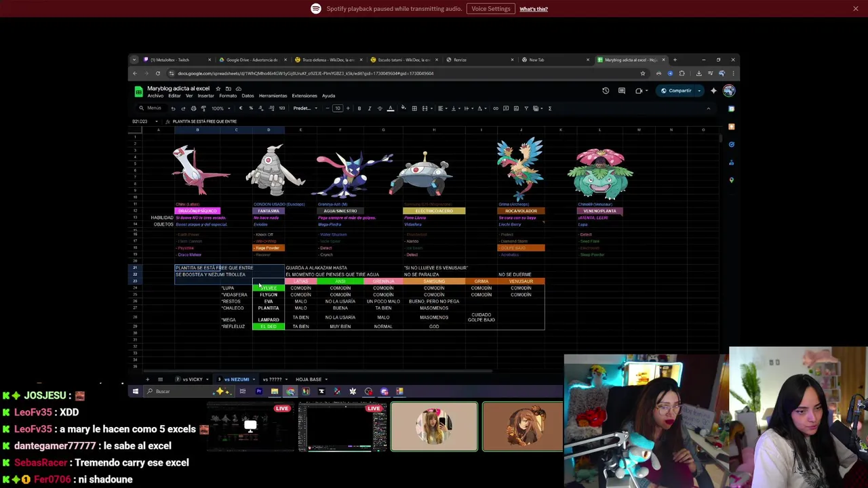This screenshot has height=488, width=868.
Task: Decrease decimal places icon in toolbar
Action: [261, 108]
